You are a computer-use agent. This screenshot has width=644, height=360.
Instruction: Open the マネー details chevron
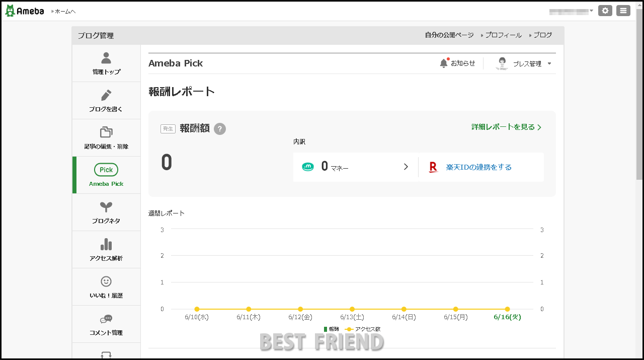[x=406, y=167]
